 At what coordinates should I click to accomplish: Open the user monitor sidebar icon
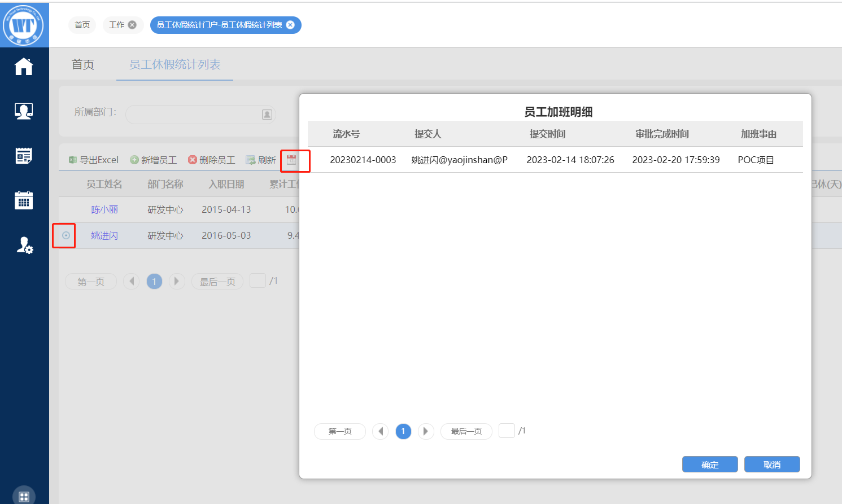coord(24,111)
